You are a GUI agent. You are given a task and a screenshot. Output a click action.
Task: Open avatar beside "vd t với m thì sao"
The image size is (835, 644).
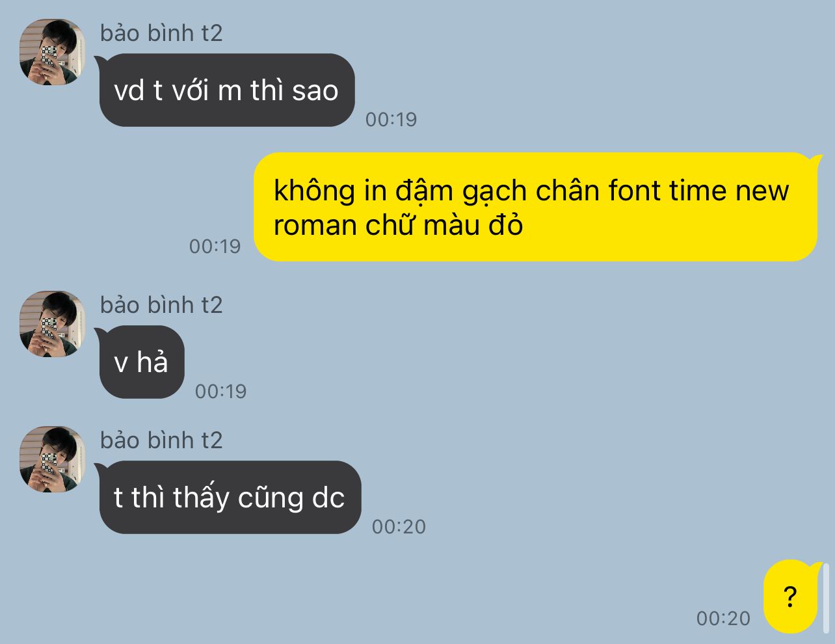[x=52, y=52]
